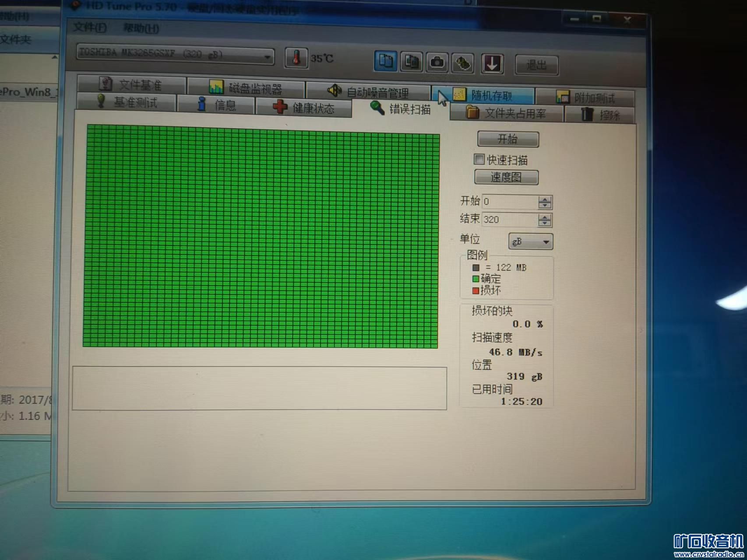Click the 结束 value input field showing 320
The image size is (747, 560).
(x=510, y=220)
